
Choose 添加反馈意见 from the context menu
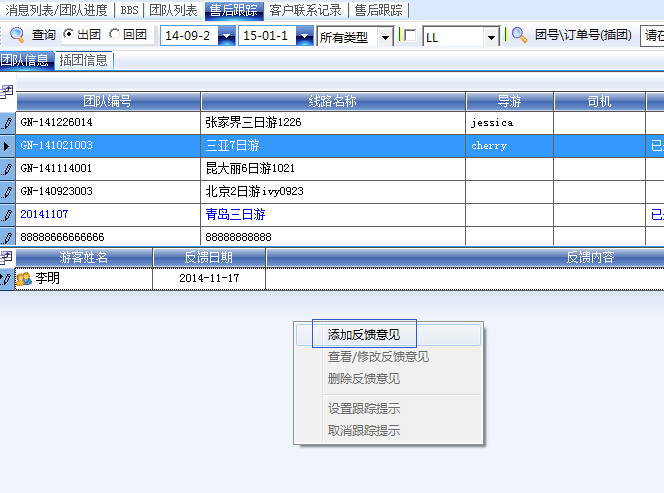click(364, 335)
